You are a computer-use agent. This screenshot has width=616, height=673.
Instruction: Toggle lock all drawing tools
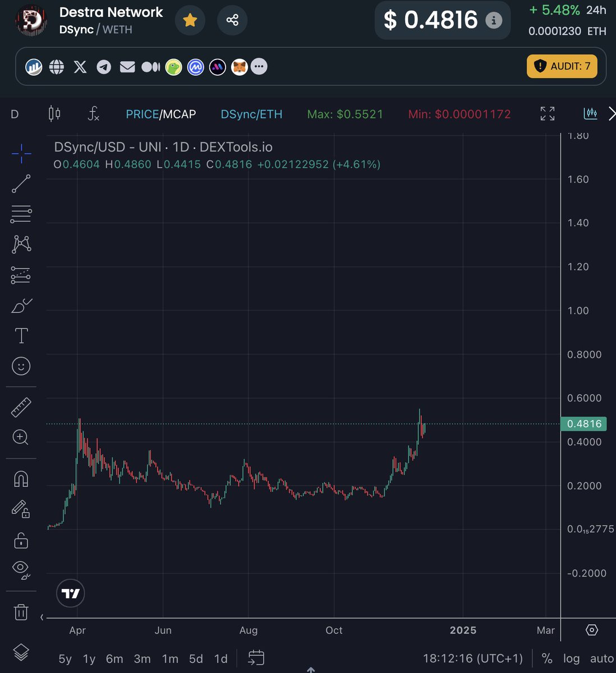click(21, 540)
